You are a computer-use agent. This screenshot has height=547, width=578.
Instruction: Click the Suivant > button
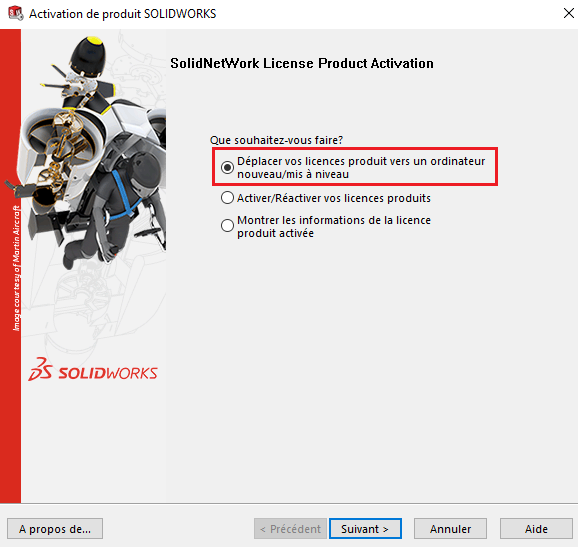365,529
